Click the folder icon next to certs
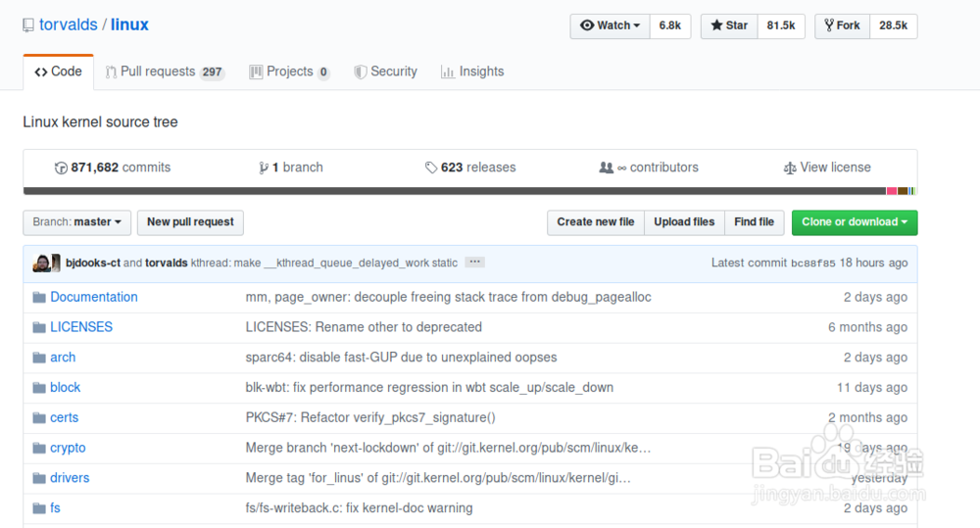Screen dimensions: 980x528 (39, 417)
